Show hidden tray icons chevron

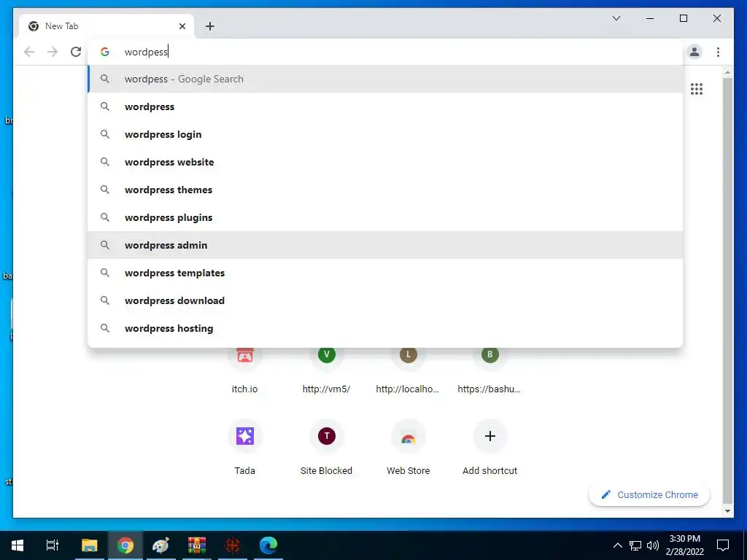(x=617, y=545)
